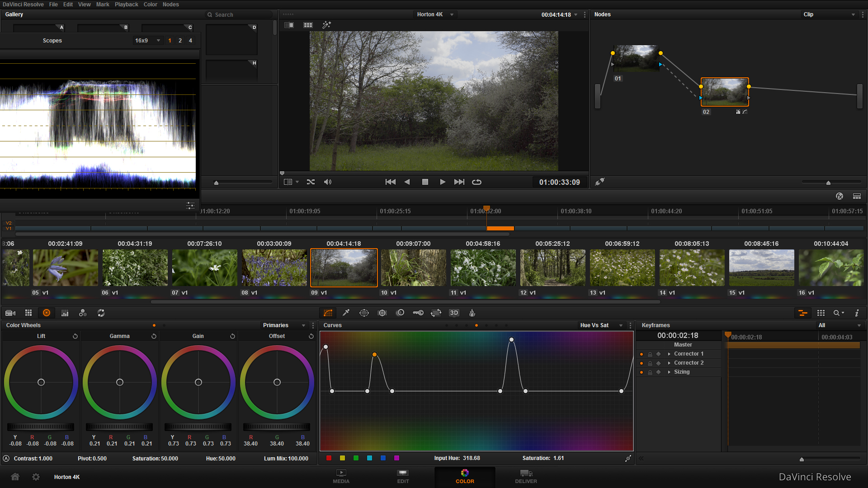Reset the Gamma color wheel
Screen dimensions: 868x488
[x=154, y=336]
